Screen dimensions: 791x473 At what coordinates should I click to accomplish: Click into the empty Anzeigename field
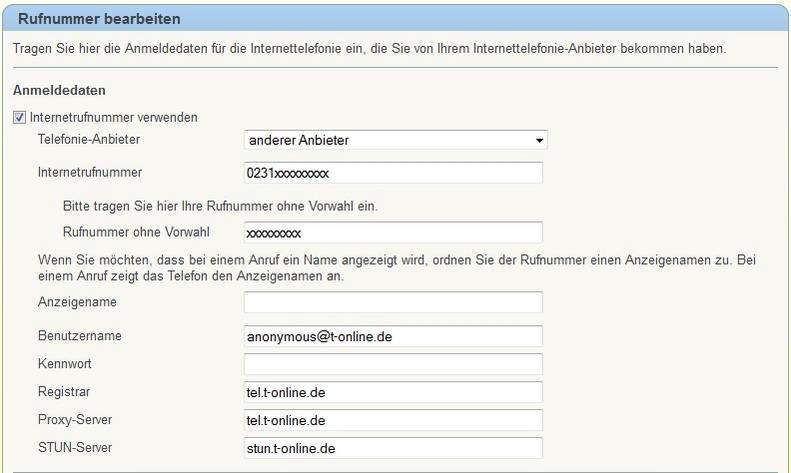click(x=393, y=302)
